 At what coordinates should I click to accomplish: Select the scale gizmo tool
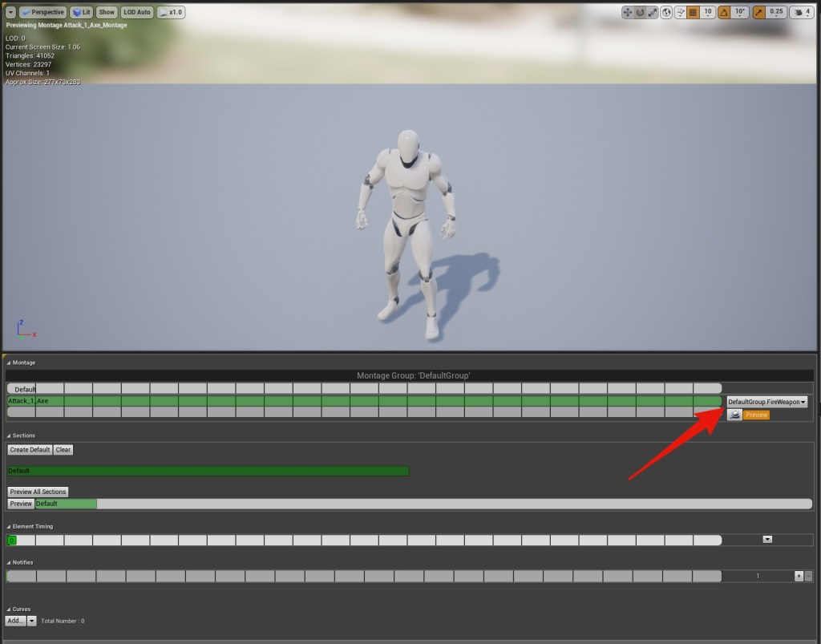tap(653, 12)
